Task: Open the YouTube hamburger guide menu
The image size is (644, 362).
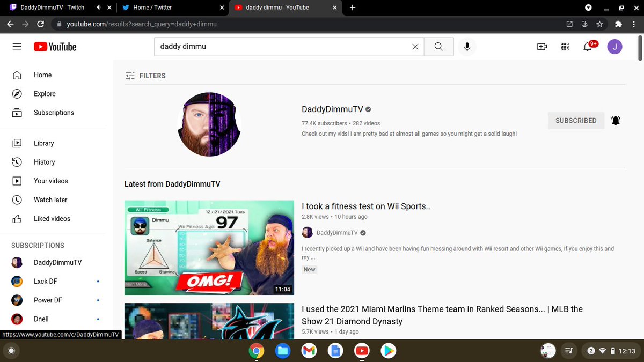Action: tap(17, 47)
